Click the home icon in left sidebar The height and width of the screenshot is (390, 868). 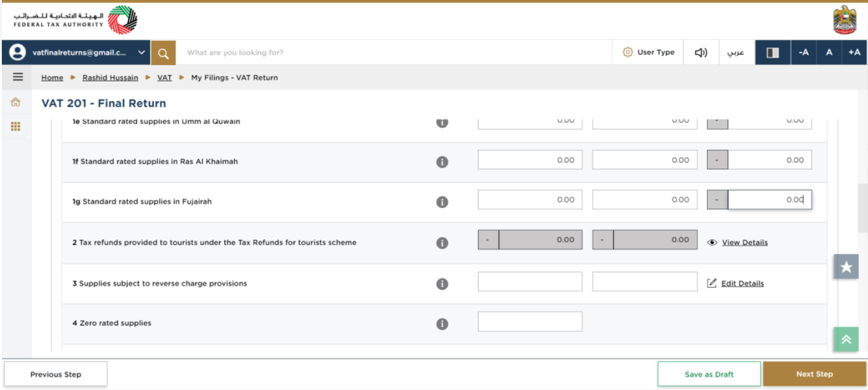[x=16, y=102]
